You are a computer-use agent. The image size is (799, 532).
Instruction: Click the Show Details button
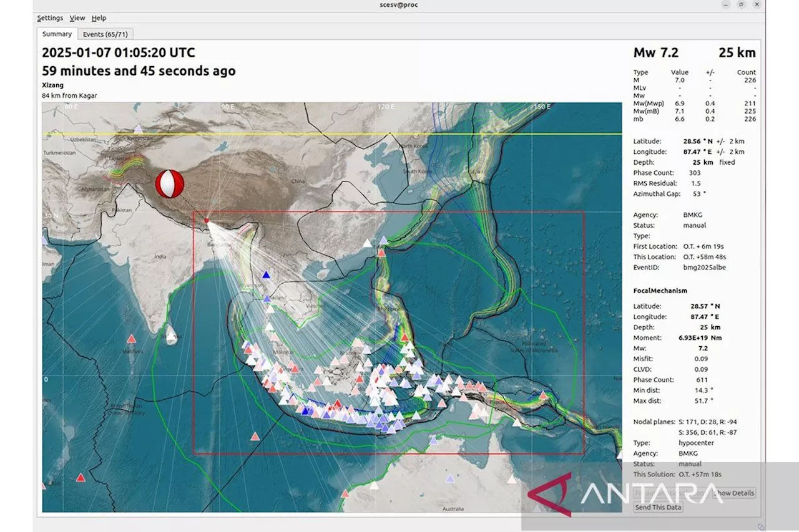[x=735, y=493]
